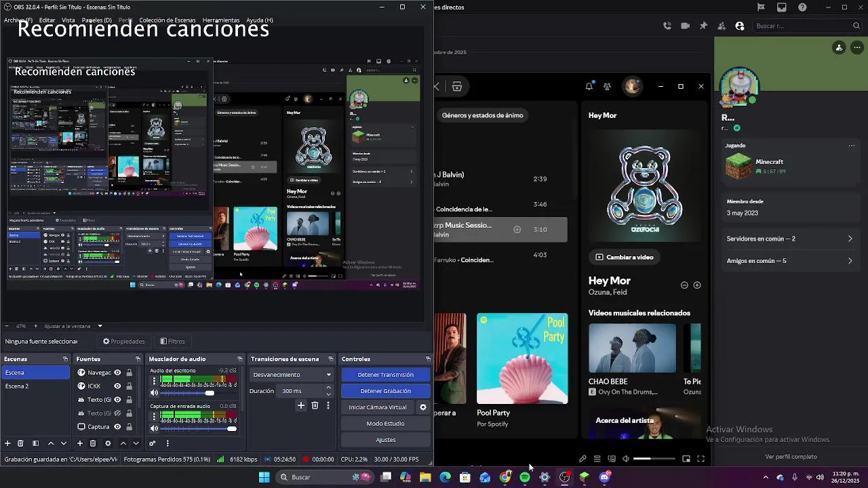Screen dimensions: 868x488
Task: Expand Servidores en común section
Action: click(x=789, y=239)
